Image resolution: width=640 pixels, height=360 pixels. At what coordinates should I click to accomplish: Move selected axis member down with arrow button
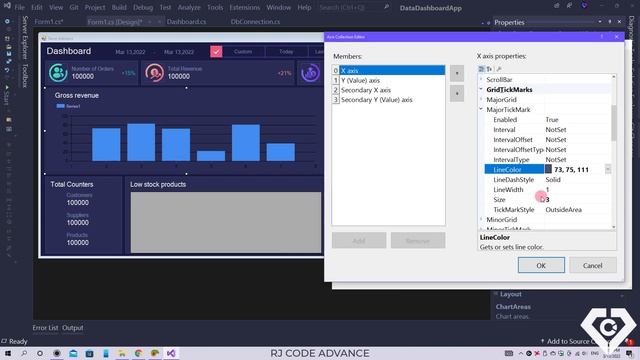pos(457,93)
